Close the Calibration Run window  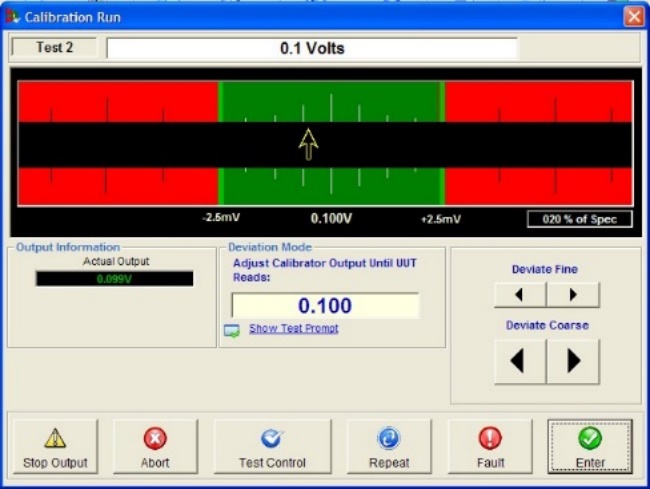(x=633, y=16)
